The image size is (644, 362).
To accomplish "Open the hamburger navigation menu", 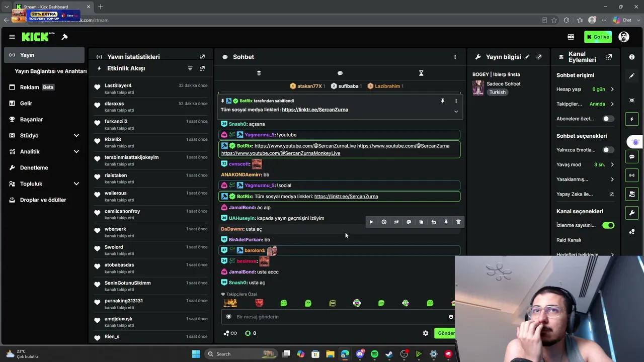I will tap(12, 37).
